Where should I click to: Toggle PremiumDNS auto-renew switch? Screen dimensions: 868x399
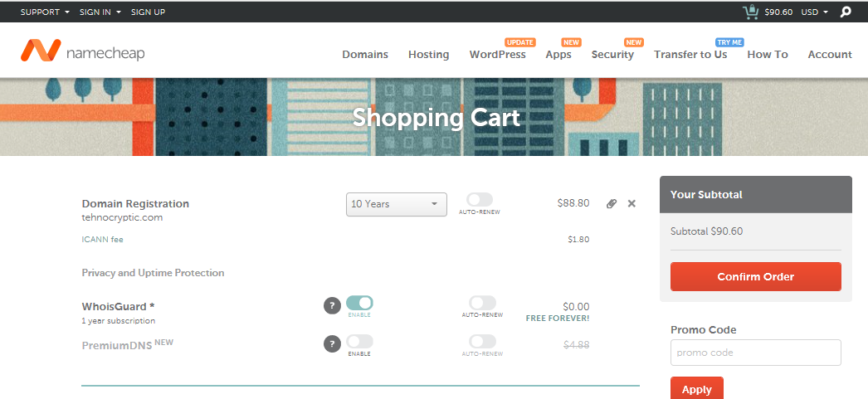click(483, 341)
